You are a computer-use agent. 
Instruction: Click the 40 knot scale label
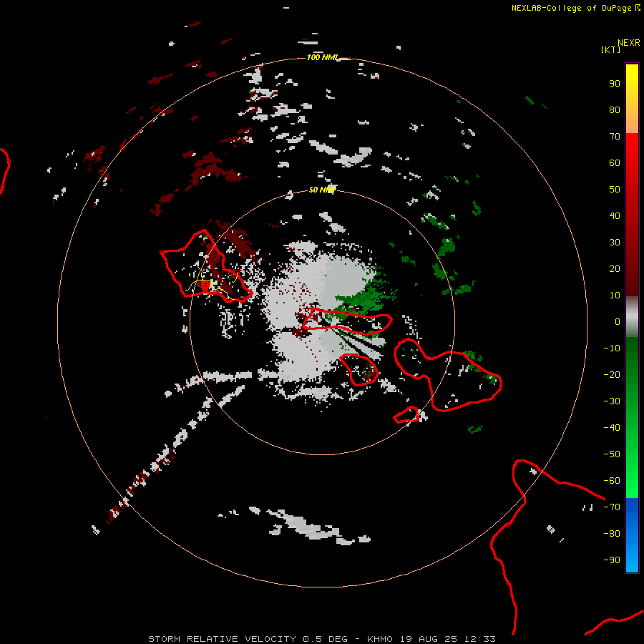tap(615, 215)
